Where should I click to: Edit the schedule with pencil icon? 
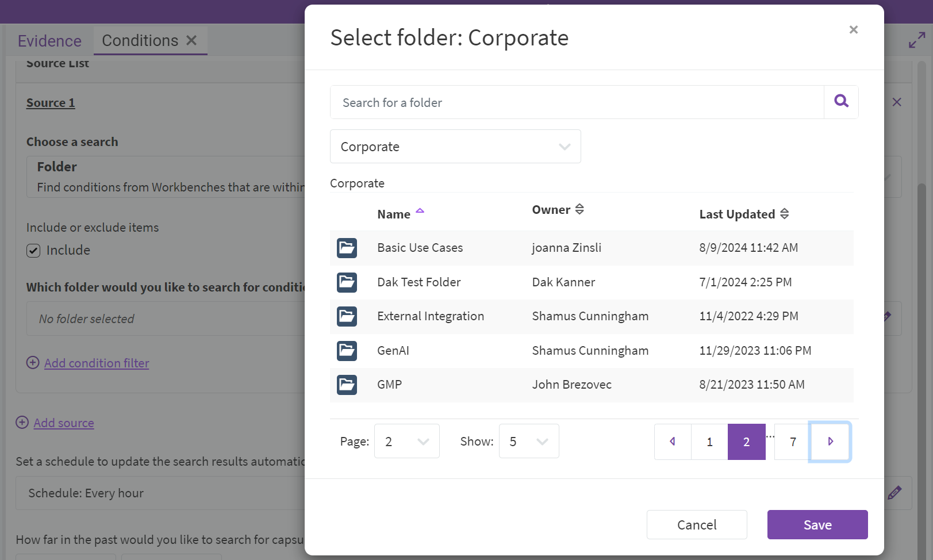(894, 493)
